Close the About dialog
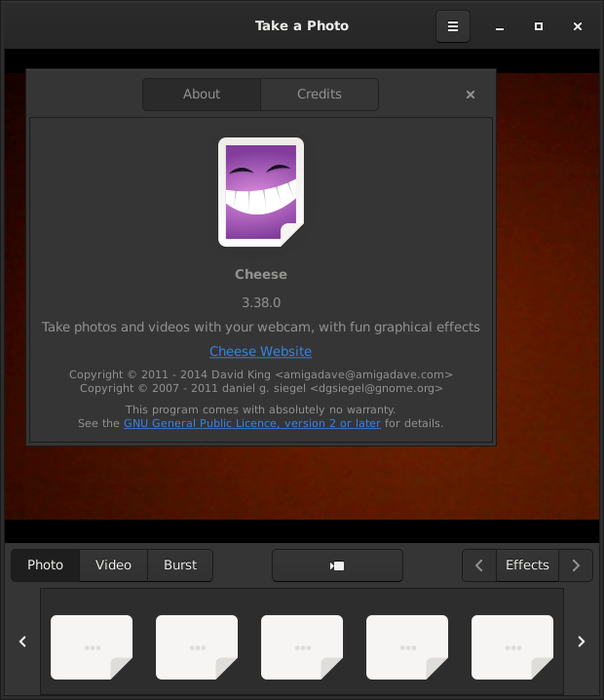604x700 pixels. [x=471, y=95]
